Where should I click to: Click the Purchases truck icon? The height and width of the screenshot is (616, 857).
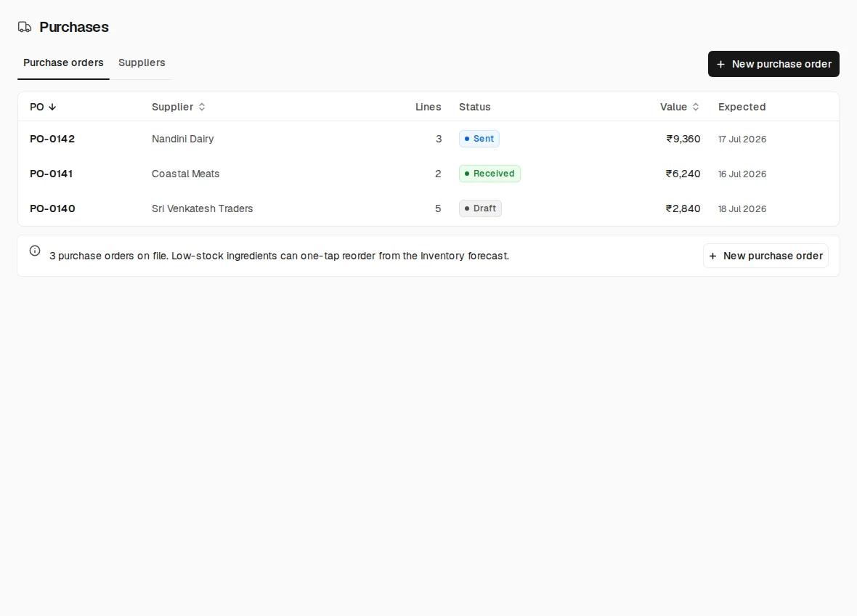(x=25, y=27)
